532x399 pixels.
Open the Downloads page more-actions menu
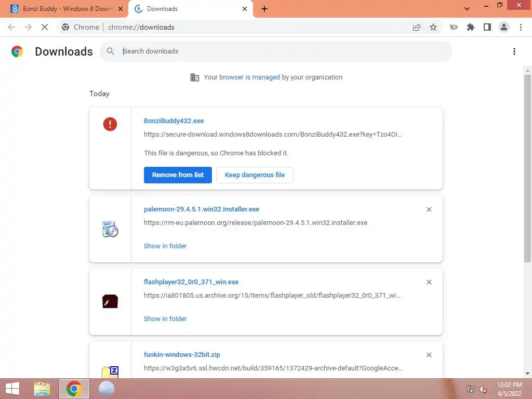(514, 51)
